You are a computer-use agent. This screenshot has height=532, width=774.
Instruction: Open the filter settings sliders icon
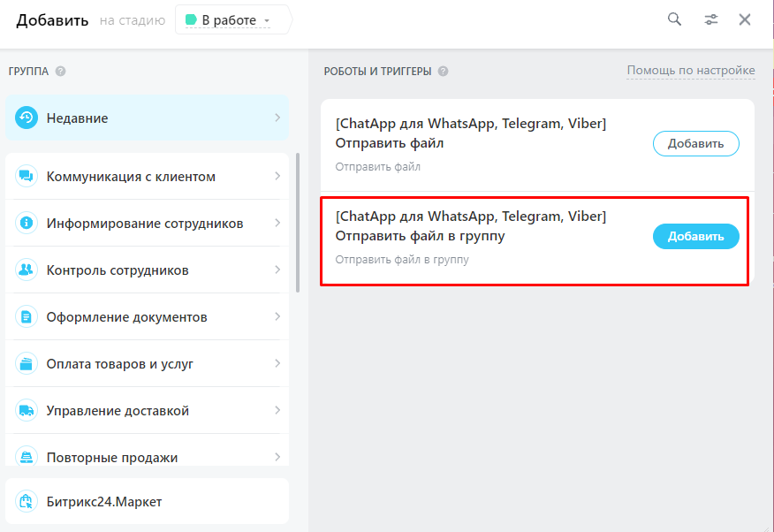tap(710, 19)
